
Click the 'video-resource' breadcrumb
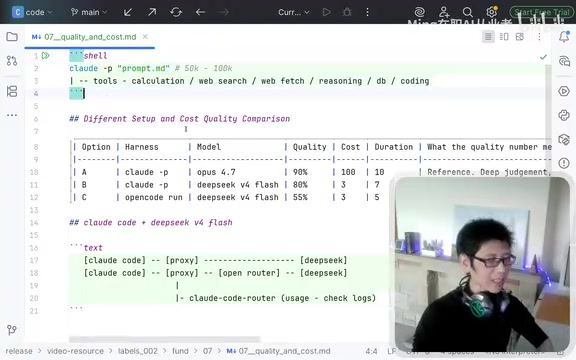(x=75, y=351)
